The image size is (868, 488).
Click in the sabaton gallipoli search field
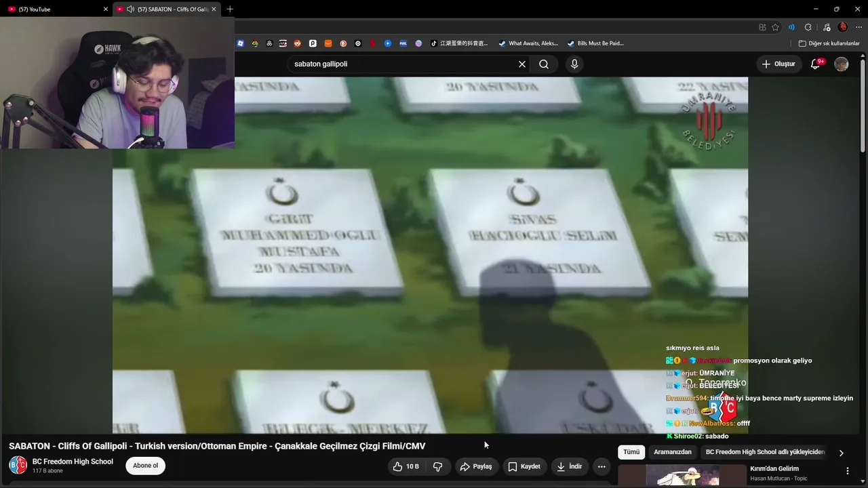pos(403,64)
